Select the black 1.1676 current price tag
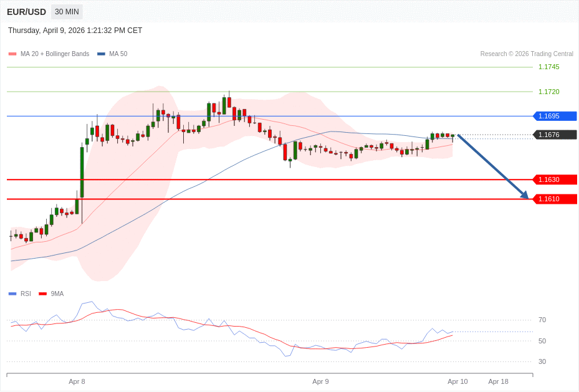The height and width of the screenshot is (392, 579). tap(555, 135)
